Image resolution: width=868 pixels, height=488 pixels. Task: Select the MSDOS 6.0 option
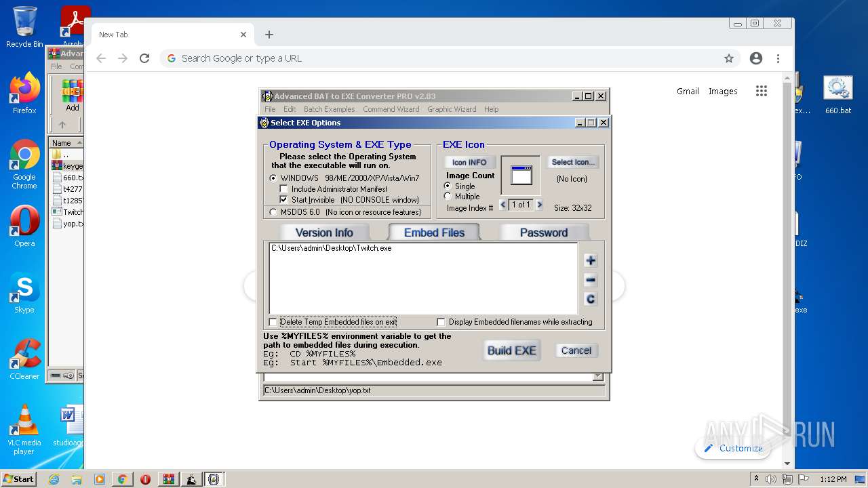(x=273, y=212)
